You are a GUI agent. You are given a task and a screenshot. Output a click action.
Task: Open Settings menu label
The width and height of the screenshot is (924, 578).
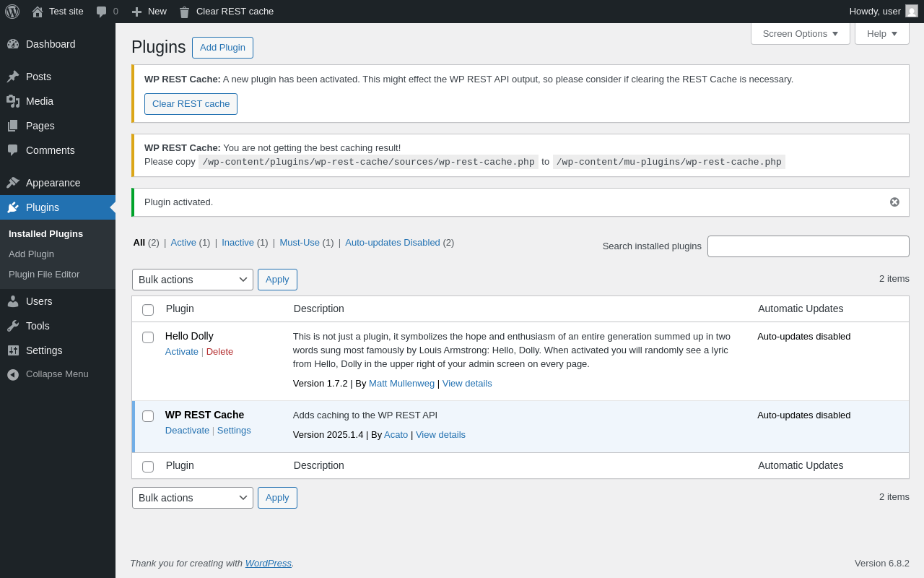click(x=44, y=350)
